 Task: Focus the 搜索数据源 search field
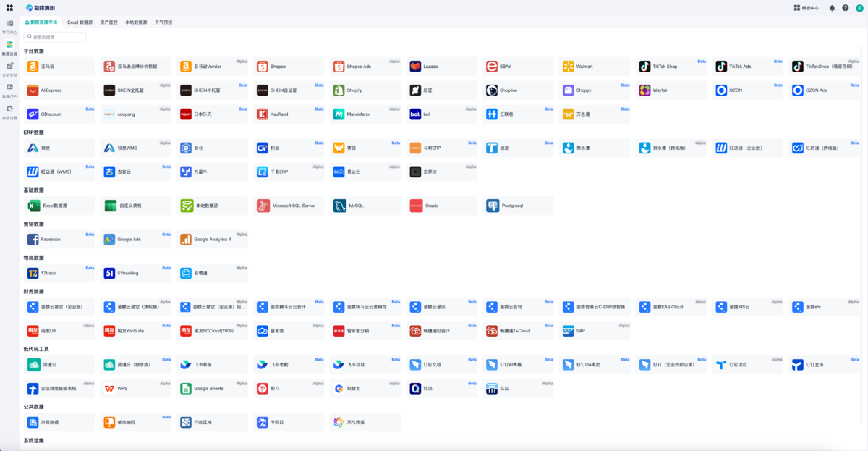coord(55,37)
